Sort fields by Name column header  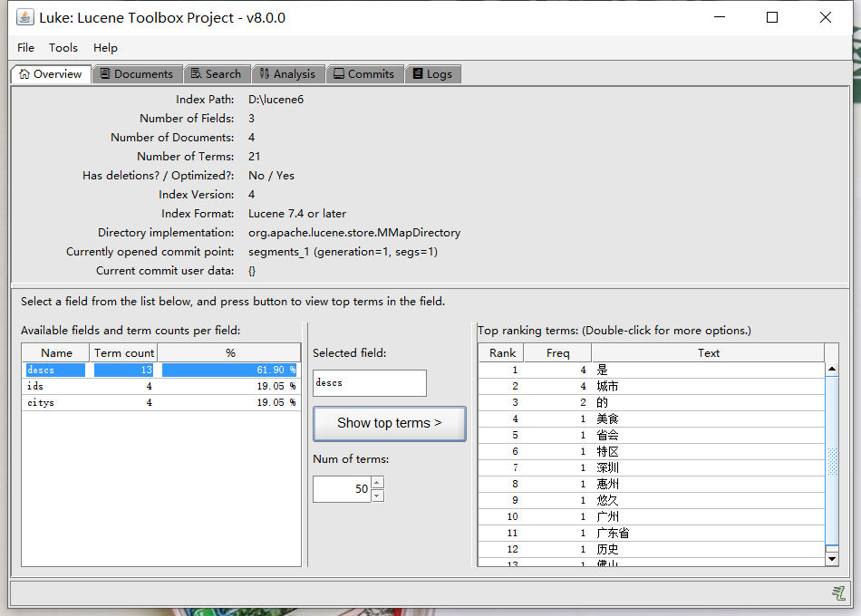point(56,353)
